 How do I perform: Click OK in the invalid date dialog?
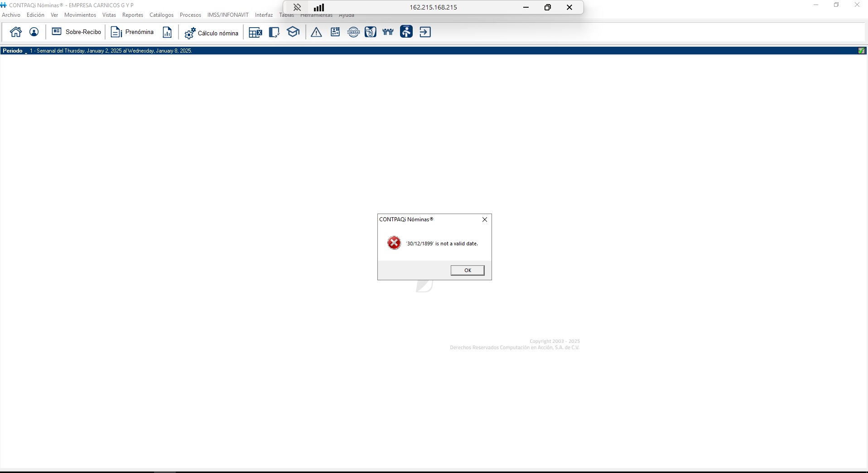coord(468,270)
